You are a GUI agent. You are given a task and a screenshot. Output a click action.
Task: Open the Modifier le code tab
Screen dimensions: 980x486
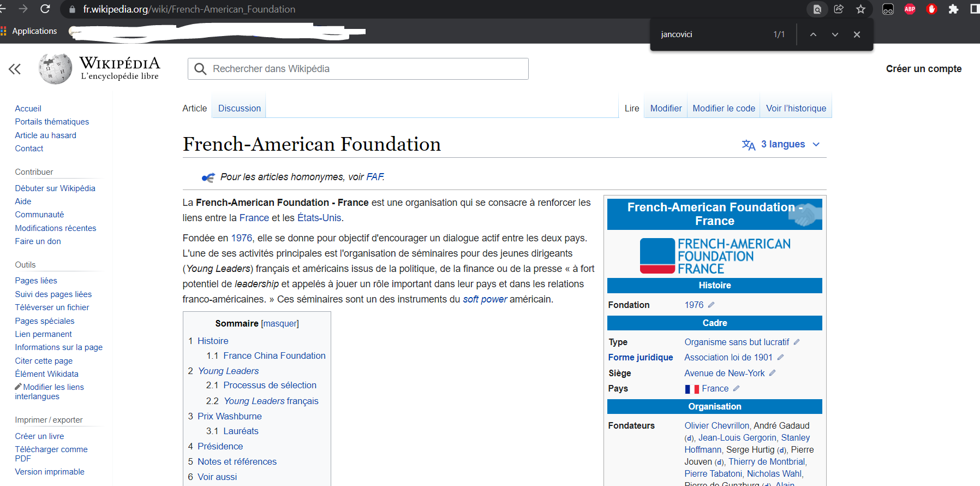[x=724, y=108]
